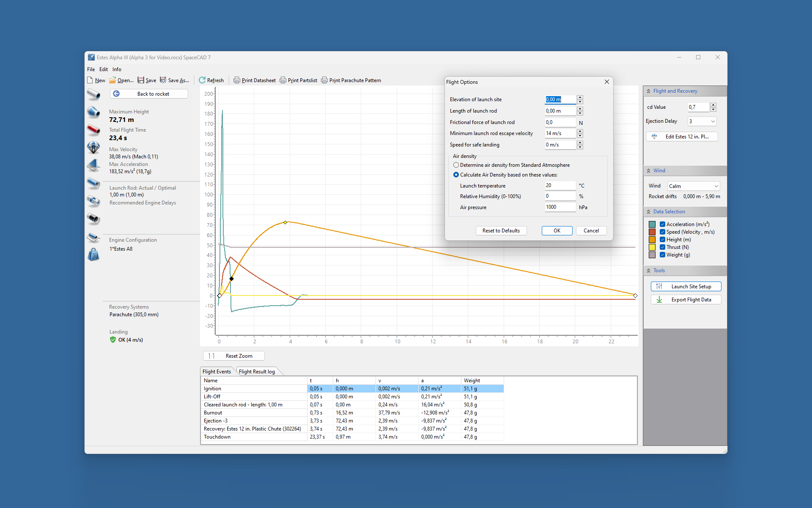Select the fin component icon
The image size is (812, 508).
point(93,165)
